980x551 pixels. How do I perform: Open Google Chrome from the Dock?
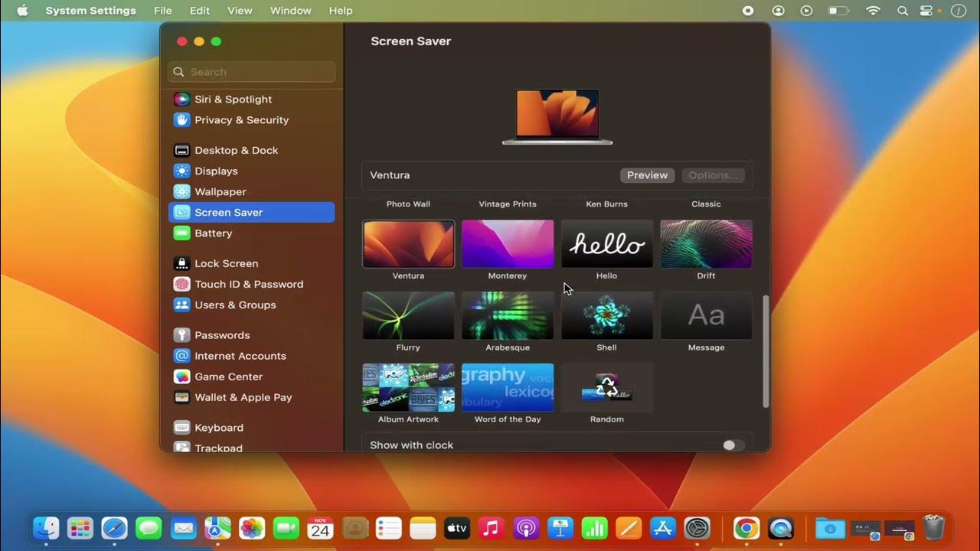click(746, 528)
